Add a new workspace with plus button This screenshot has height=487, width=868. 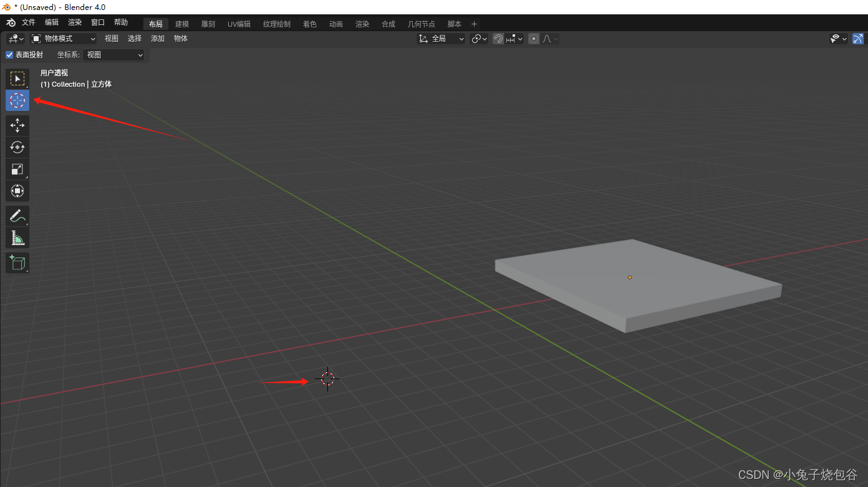(474, 24)
